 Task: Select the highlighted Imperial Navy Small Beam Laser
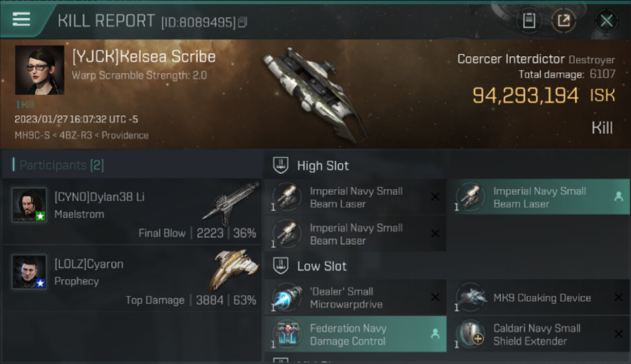coord(538,197)
